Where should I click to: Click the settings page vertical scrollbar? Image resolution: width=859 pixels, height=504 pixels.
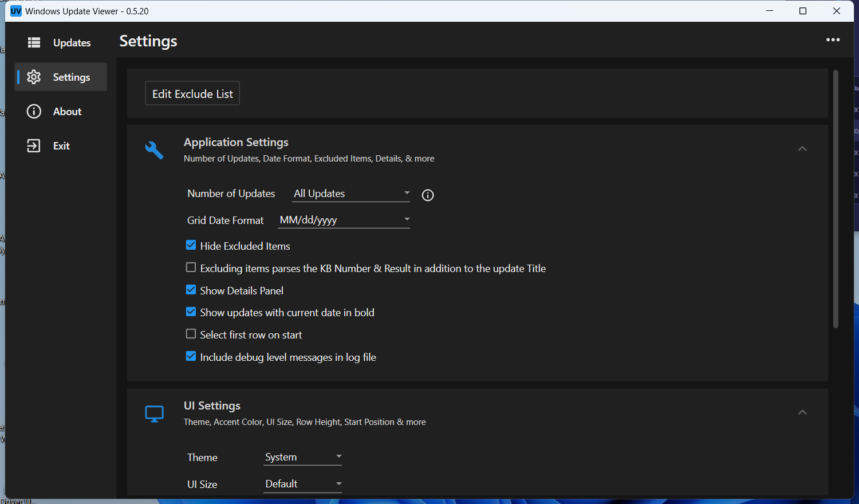pyautogui.click(x=836, y=199)
